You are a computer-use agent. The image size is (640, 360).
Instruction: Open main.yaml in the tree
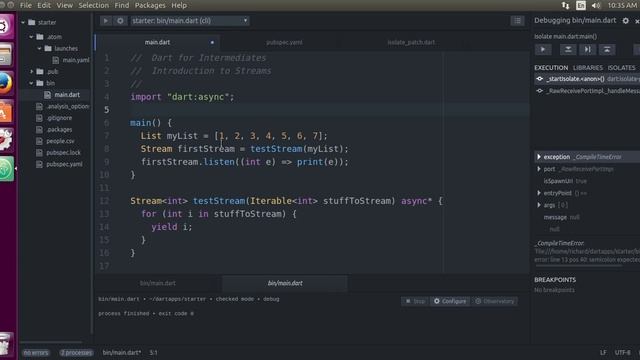coord(76,60)
